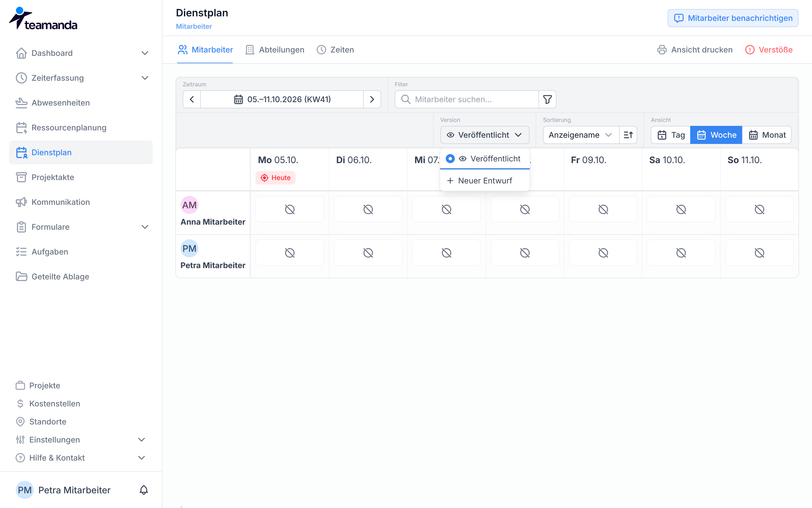Screen dimensions: 812x508
Task: Open the employee filter funnel icon
Action: coord(547,99)
